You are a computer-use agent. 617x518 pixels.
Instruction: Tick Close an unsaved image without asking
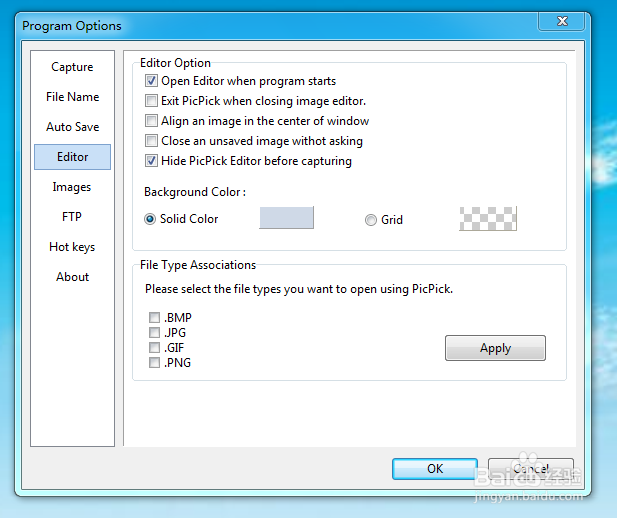pos(151,141)
